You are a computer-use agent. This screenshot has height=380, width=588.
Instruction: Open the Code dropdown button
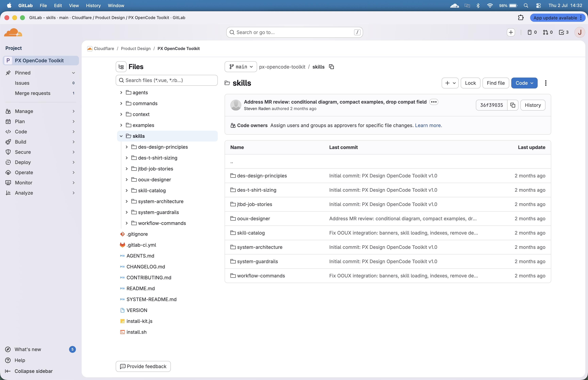tap(524, 83)
